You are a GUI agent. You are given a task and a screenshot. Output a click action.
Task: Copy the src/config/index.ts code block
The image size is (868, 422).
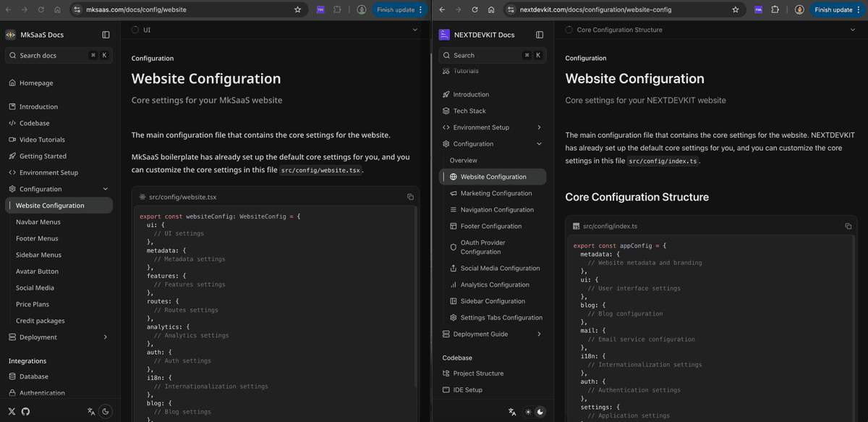tap(848, 226)
